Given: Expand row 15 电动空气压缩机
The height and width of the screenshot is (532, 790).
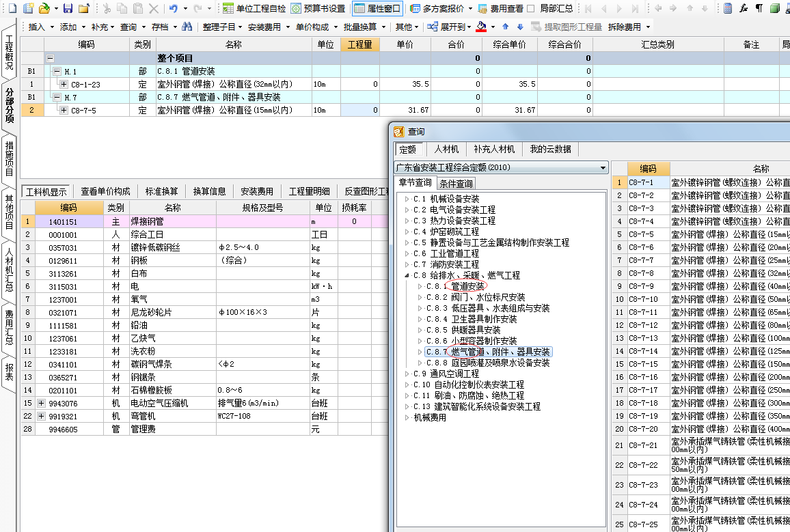Looking at the screenshot, I should coord(41,403).
